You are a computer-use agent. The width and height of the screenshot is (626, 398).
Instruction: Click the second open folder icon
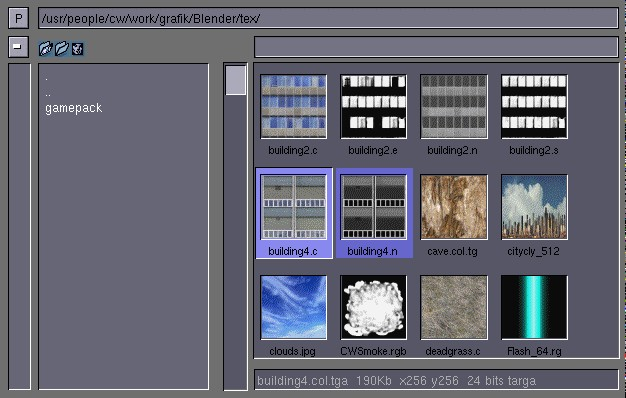61,48
